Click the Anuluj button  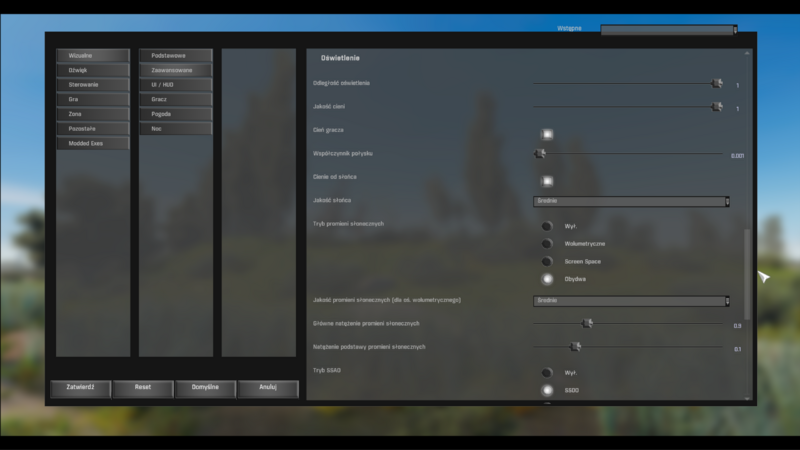click(267, 387)
